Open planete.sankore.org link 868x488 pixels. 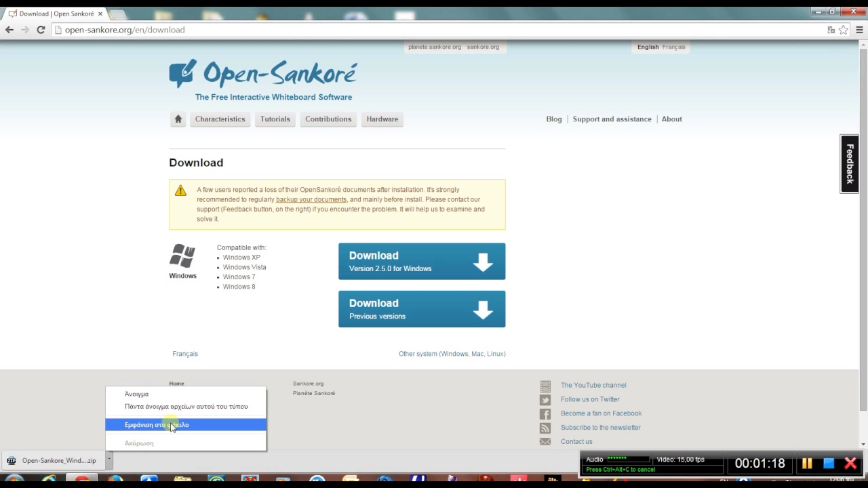(x=435, y=47)
